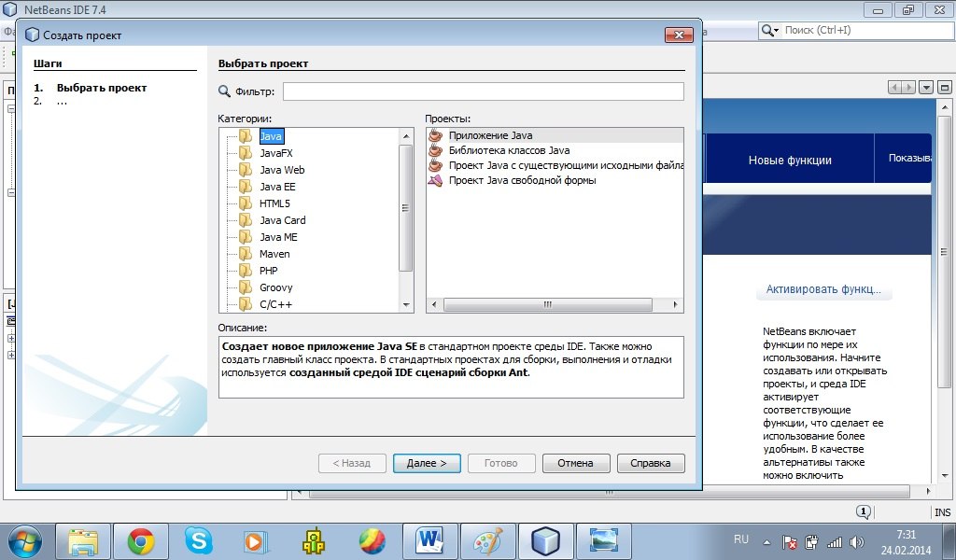Screen dimensions: 956x560
Task: Click the INS insert mode indicator
Action: (943, 512)
